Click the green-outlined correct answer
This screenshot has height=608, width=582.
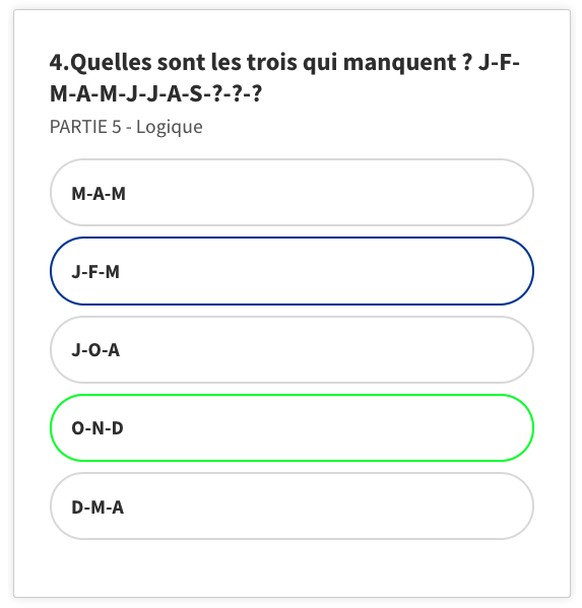[292, 428]
